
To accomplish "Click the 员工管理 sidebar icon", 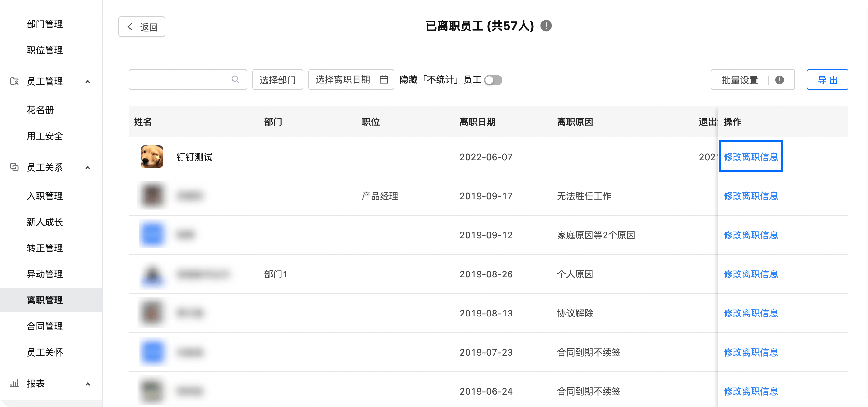I will click(14, 81).
